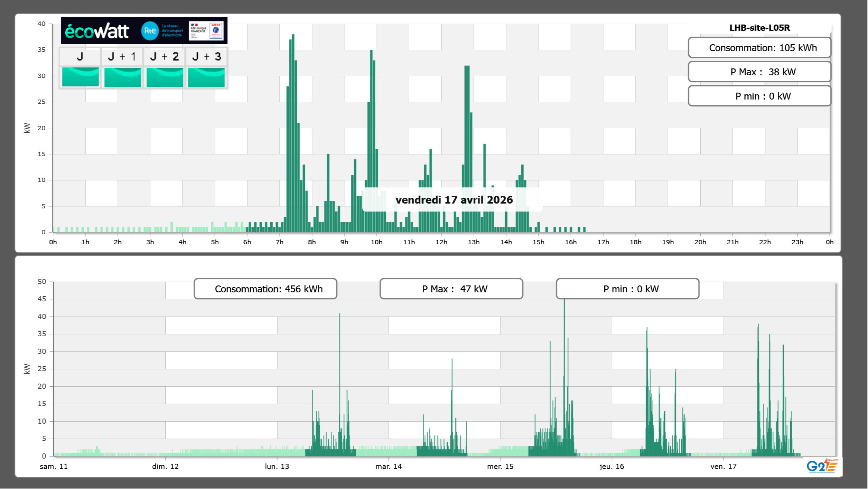
Task: Click the P Max : 38 kW box
Action: 759,72
